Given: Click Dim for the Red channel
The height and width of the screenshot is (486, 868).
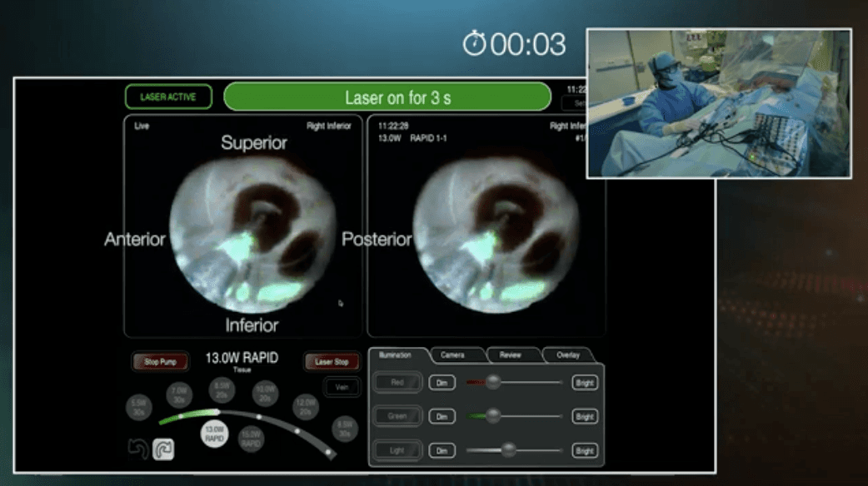Looking at the screenshot, I should coord(441,383).
